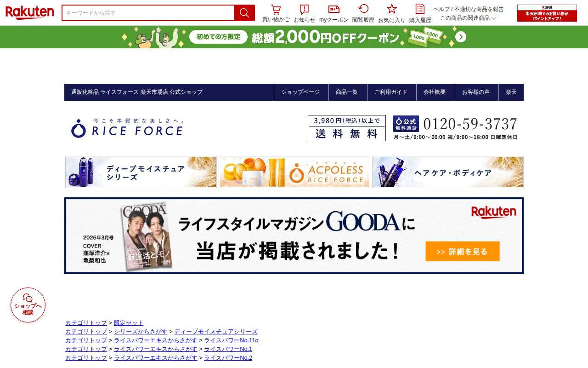Open ライスパワーNo.1 link
588x368 pixels.
click(228, 349)
